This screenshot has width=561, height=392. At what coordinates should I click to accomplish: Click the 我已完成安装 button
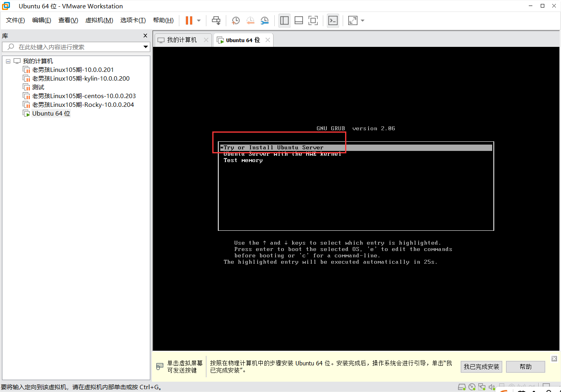(481, 367)
